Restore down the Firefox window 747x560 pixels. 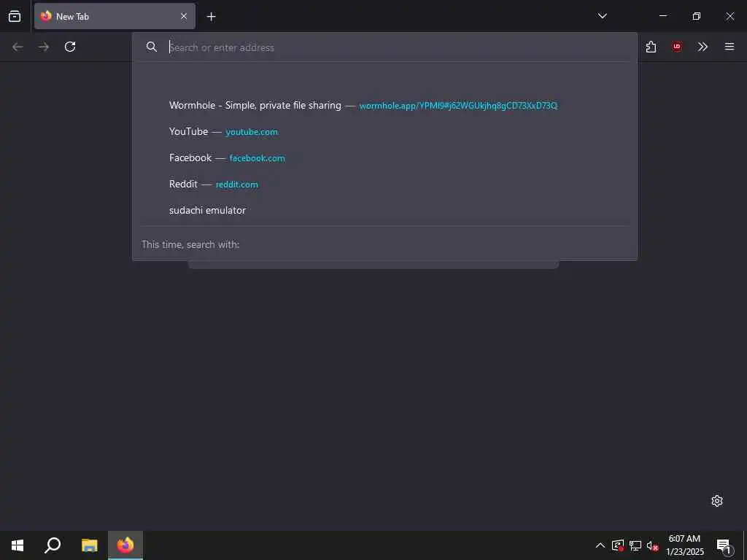[697, 16]
